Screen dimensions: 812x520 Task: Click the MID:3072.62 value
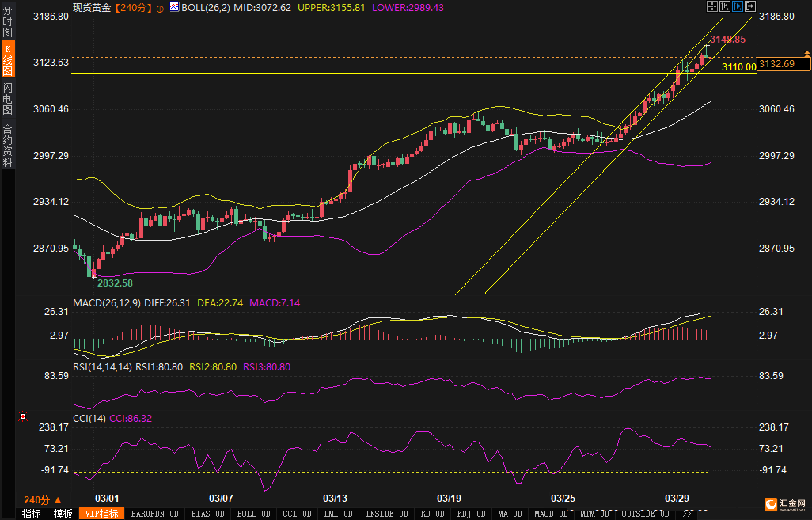tap(262, 8)
